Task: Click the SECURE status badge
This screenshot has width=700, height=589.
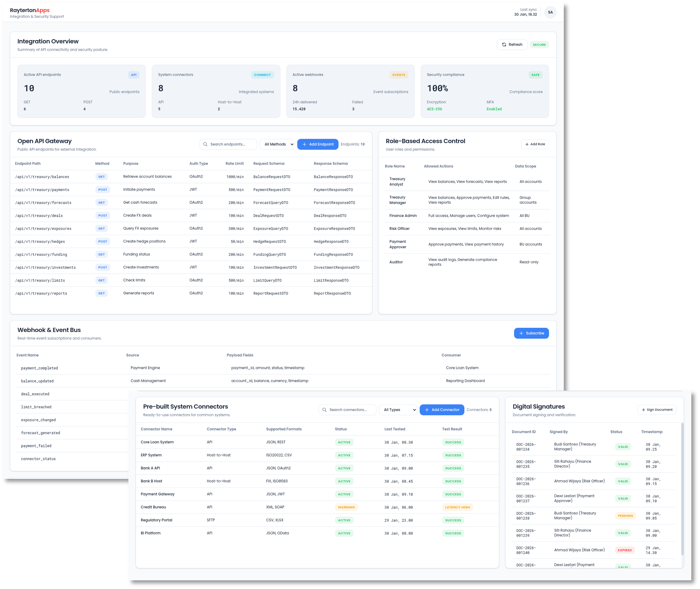Action: click(x=539, y=44)
